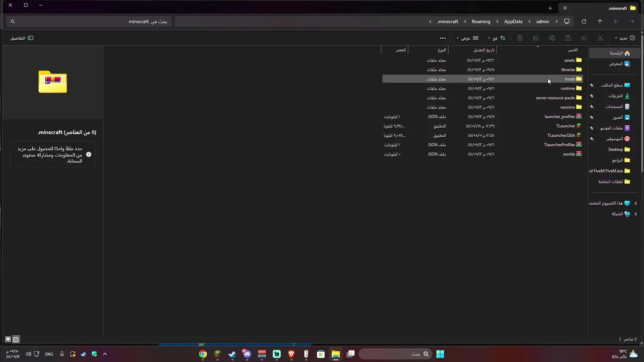The height and width of the screenshot is (362, 644).
Task: Open Microsoft Store from the taskbar
Action: point(320,354)
